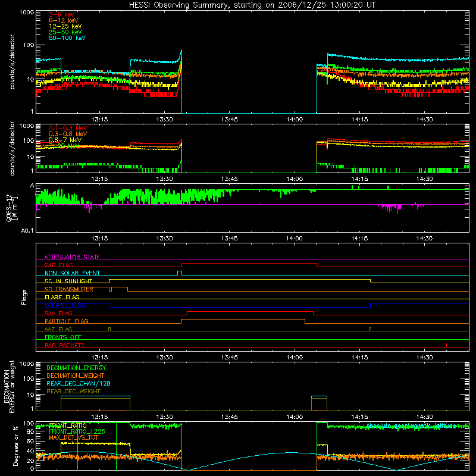Click the 0.1-0.3 MeV legend label
Viewport: 476px width, 476px height.
point(68,128)
